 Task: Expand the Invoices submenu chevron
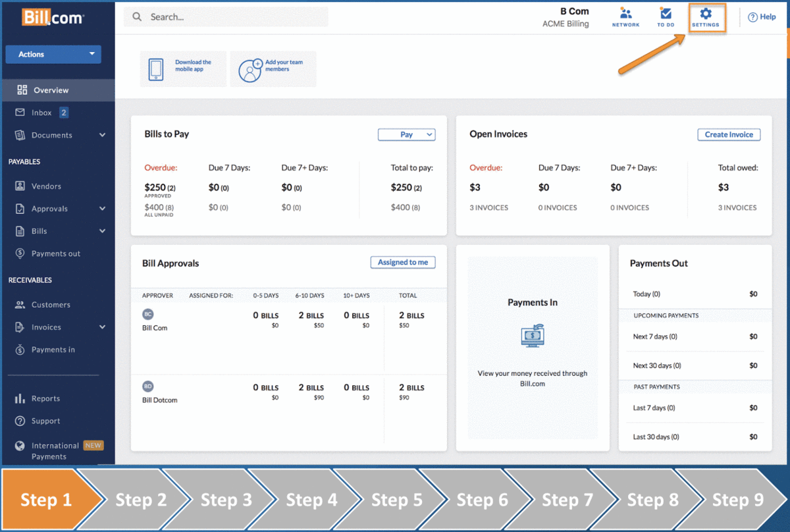point(102,327)
